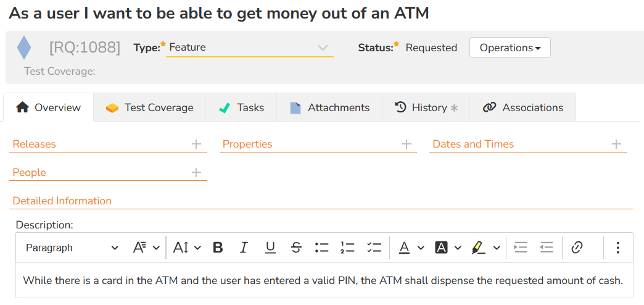The height and width of the screenshot is (305, 644).
Task: Open the font size dropdown
Action: click(x=187, y=248)
